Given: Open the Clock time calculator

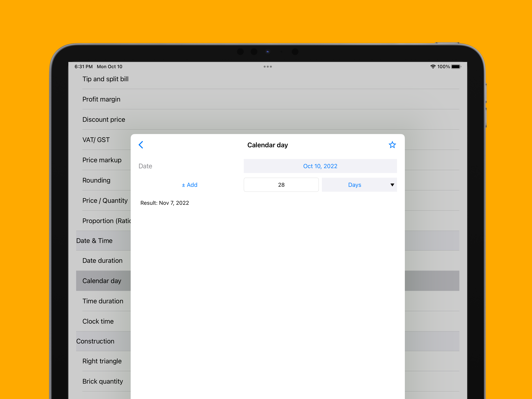Looking at the screenshot, I should 98,321.
